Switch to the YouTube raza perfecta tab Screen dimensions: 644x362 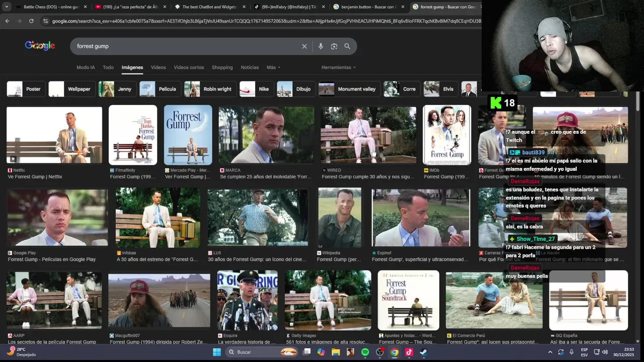click(x=131, y=7)
